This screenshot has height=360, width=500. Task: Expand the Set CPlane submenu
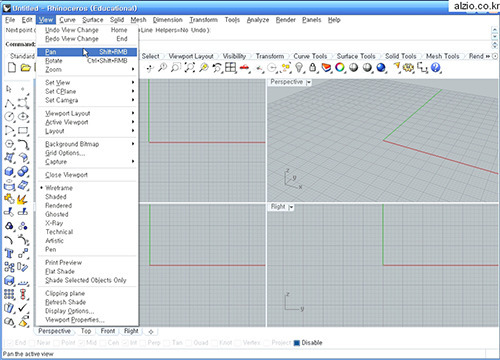(x=87, y=91)
